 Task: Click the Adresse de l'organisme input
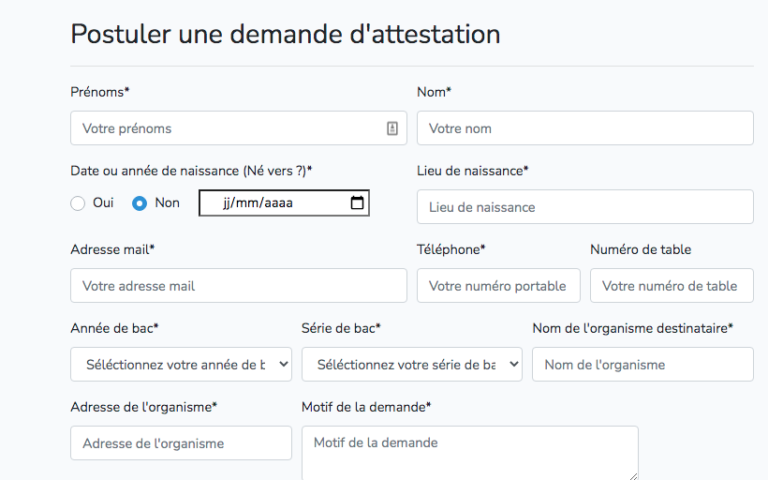click(181, 443)
